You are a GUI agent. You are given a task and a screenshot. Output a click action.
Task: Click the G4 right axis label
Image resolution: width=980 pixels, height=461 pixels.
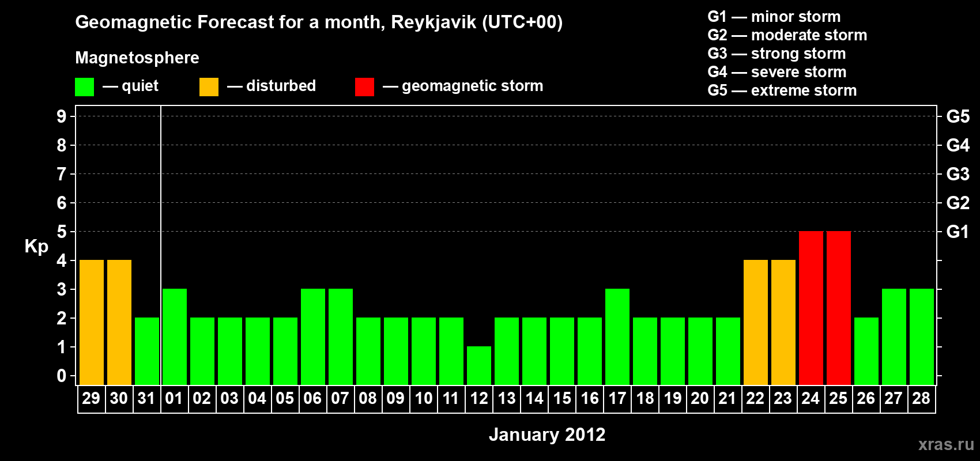click(958, 145)
